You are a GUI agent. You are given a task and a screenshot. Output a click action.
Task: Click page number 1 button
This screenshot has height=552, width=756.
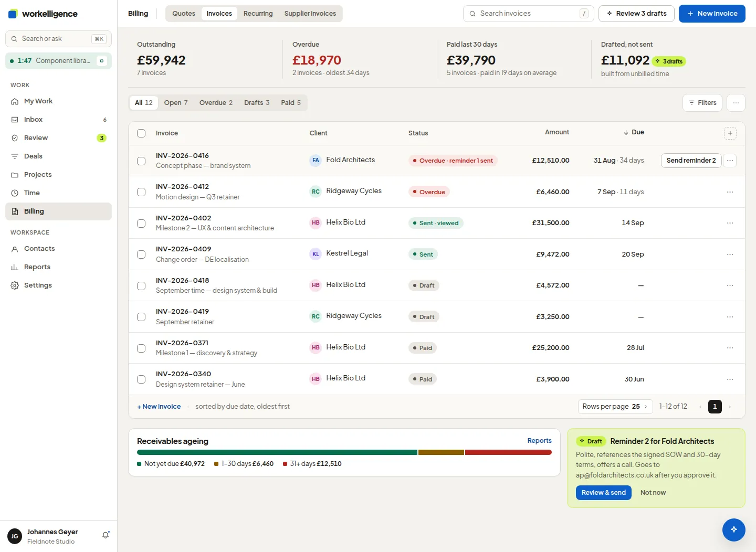coord(715,407)
